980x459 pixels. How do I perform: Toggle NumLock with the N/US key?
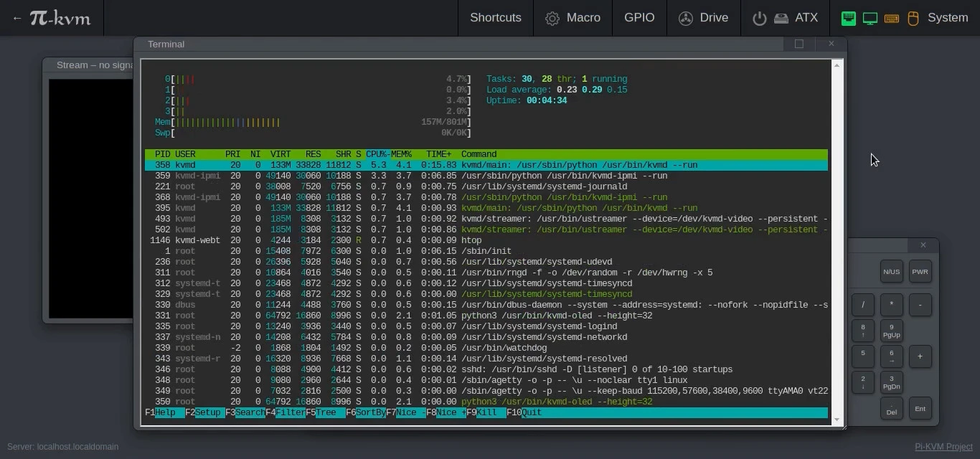[891, 272]
